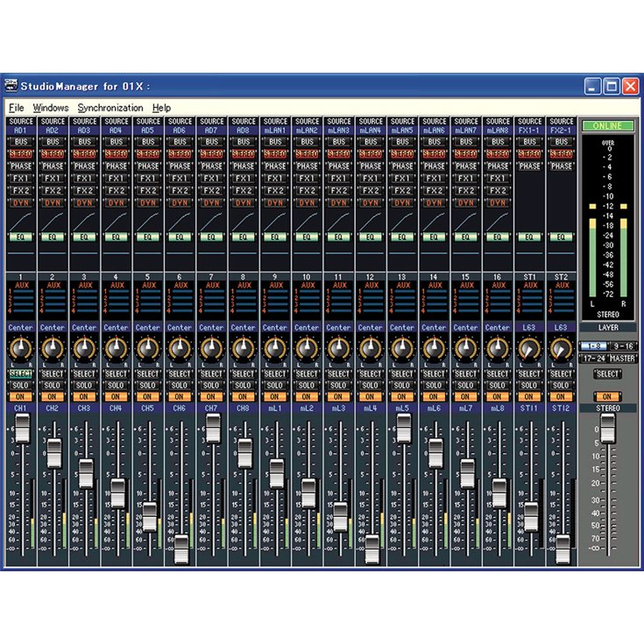Open the Windows menu
644x644 pixels.
50,108
